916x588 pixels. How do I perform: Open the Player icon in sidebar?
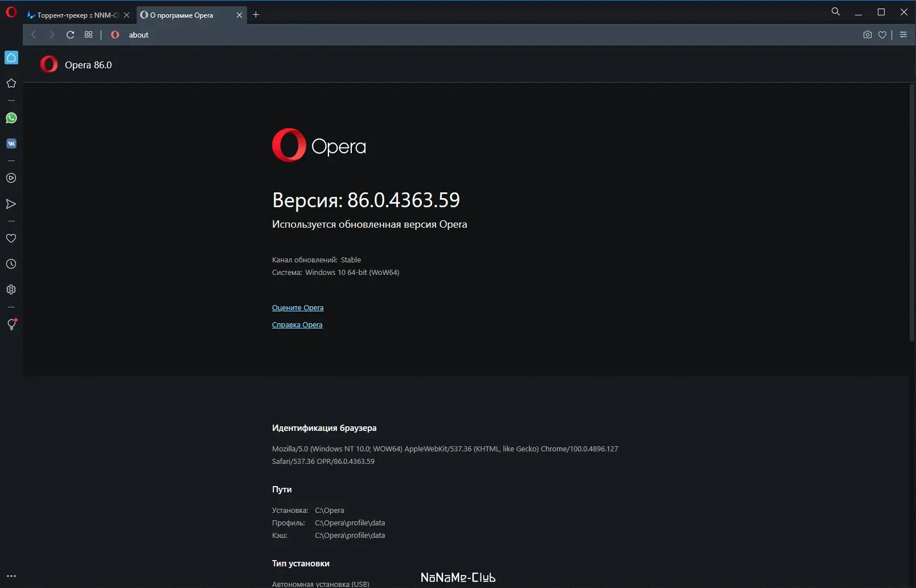(x=11, y=178)
